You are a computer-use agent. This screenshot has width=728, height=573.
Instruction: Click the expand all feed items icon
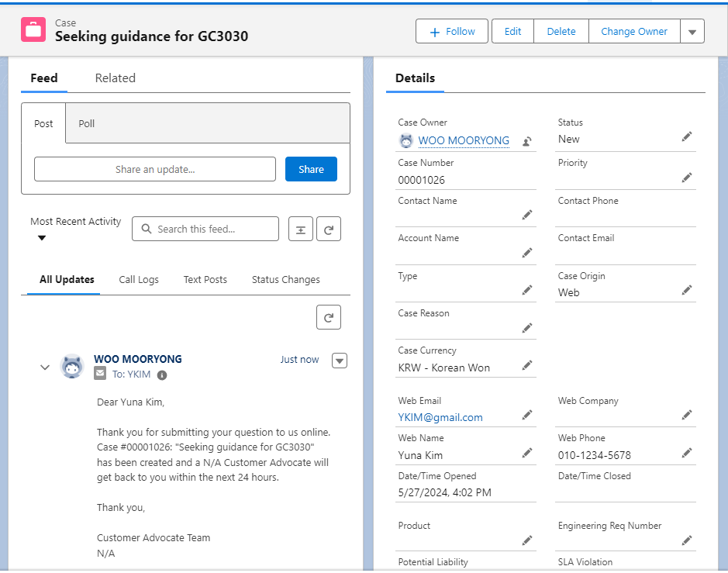coord(300,229)
